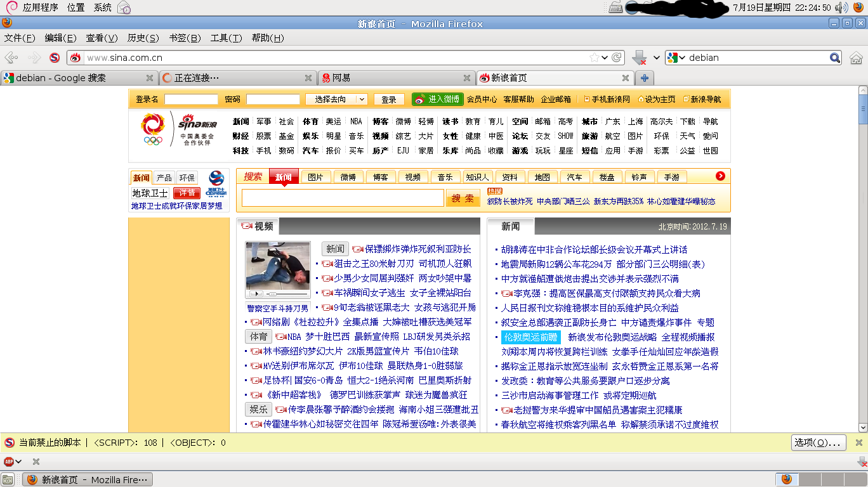Close the NoScript notification bar

click(859, 443)
